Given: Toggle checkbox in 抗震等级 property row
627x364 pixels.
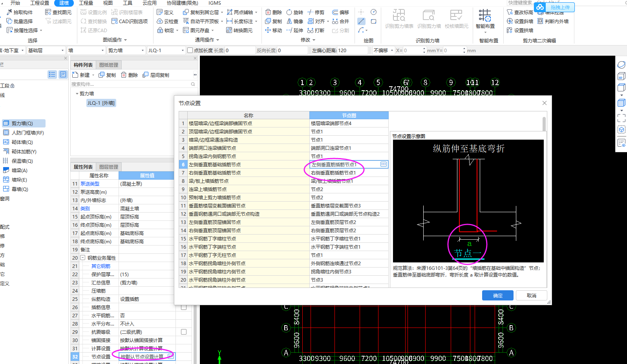Looking at the screenshot, I should coord(183,332).
